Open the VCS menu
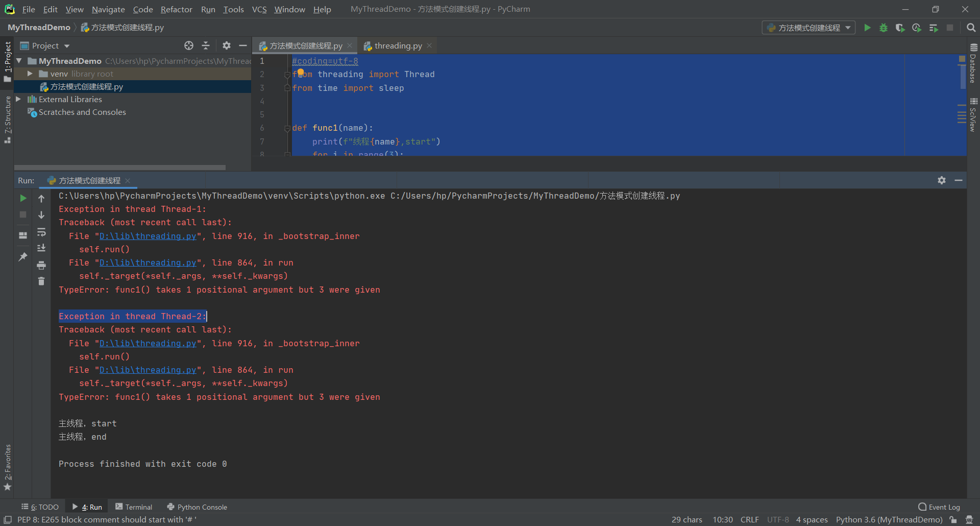The image size is (980, 526). 259,9
